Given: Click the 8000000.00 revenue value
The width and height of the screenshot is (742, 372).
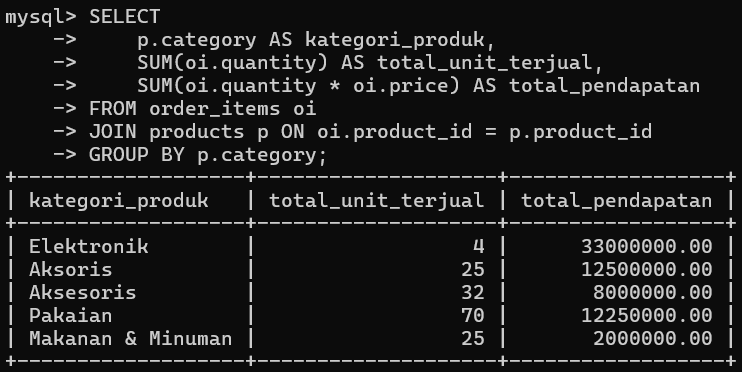Looking at the screenshot, I should 653,292.
